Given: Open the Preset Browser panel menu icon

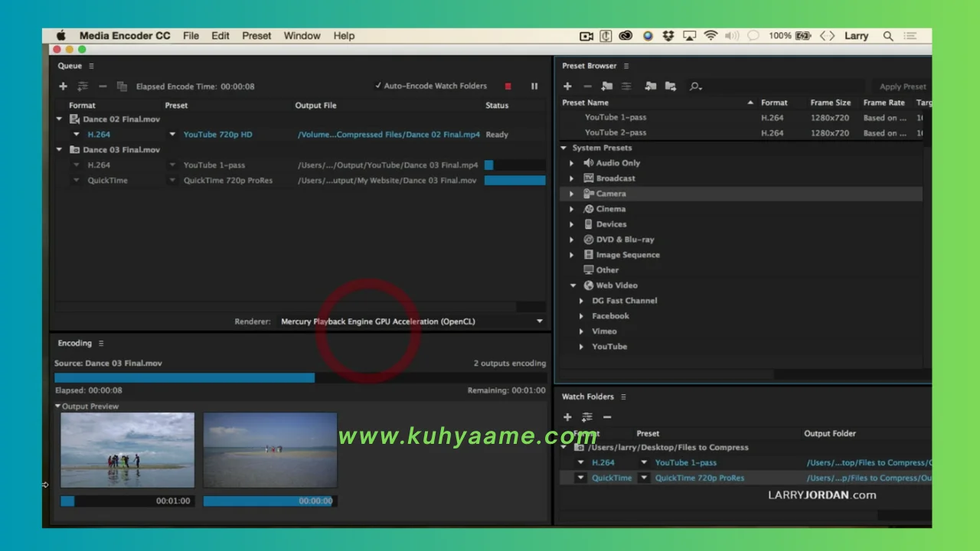Looking at the screenshot, I should coord(626,66).
